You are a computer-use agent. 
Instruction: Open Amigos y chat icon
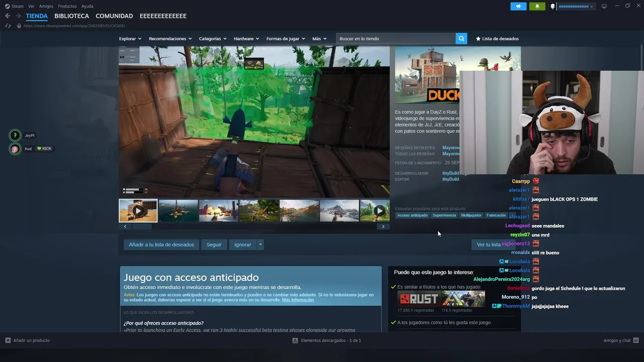[x=636, y=340]
